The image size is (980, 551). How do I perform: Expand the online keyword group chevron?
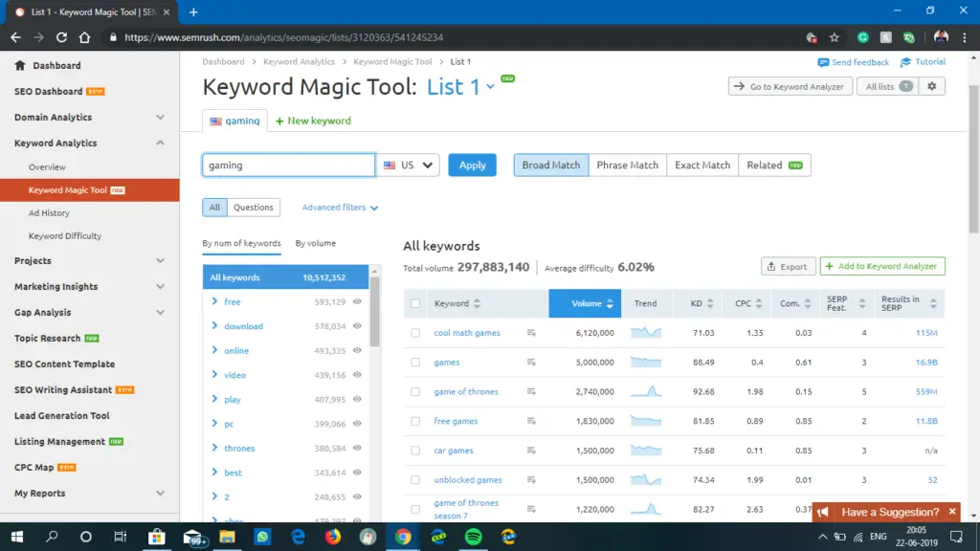[x=214, y=350]
